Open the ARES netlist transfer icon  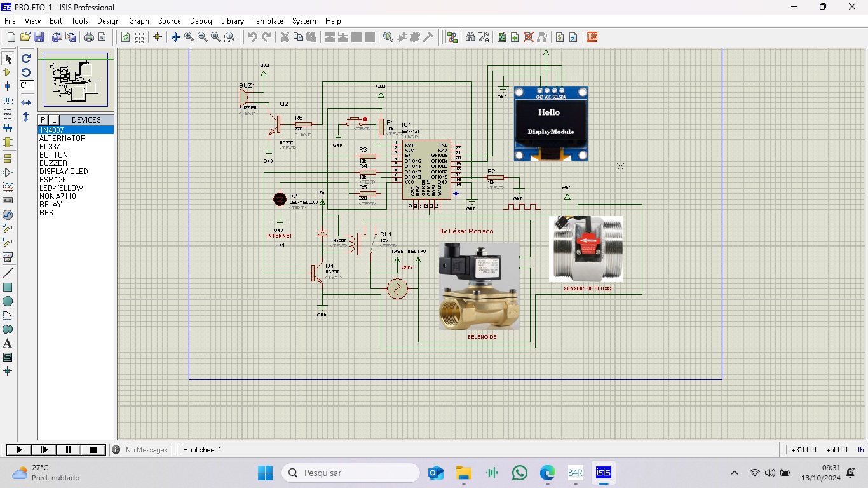click(x=592, y=37)
